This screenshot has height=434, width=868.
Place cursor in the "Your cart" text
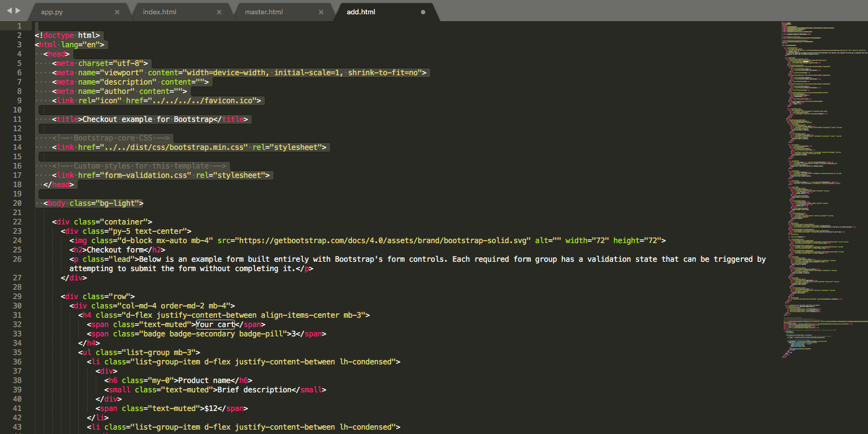click(215, 325)
